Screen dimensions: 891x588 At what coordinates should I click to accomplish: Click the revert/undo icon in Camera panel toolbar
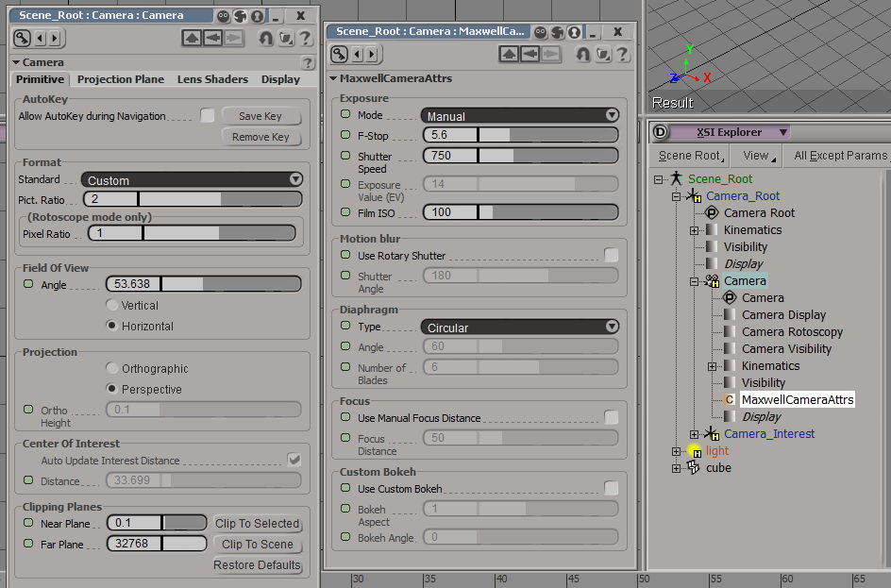click(x=266, y=39)
